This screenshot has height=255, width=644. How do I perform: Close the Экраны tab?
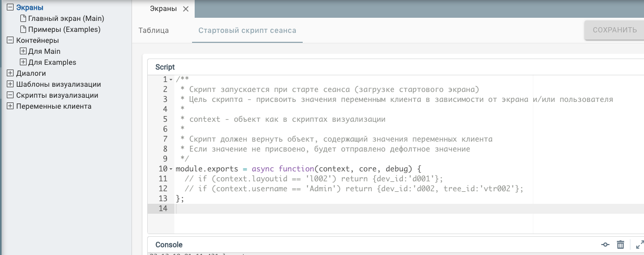186,9
